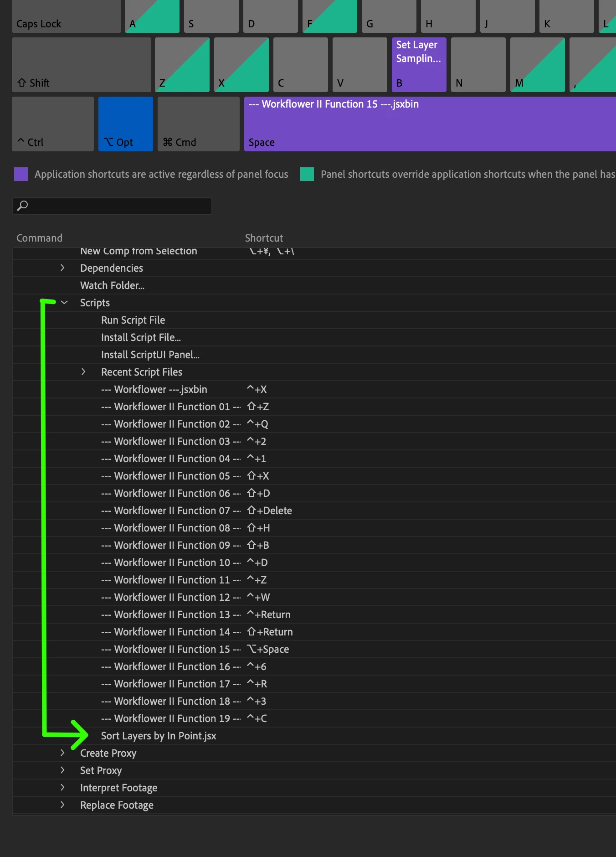Image resolution: width=616 pixels, height=857 pixels.
Task: Click the ⇧+Z shortcut of Function 01
Action: (x=258, y=407)
